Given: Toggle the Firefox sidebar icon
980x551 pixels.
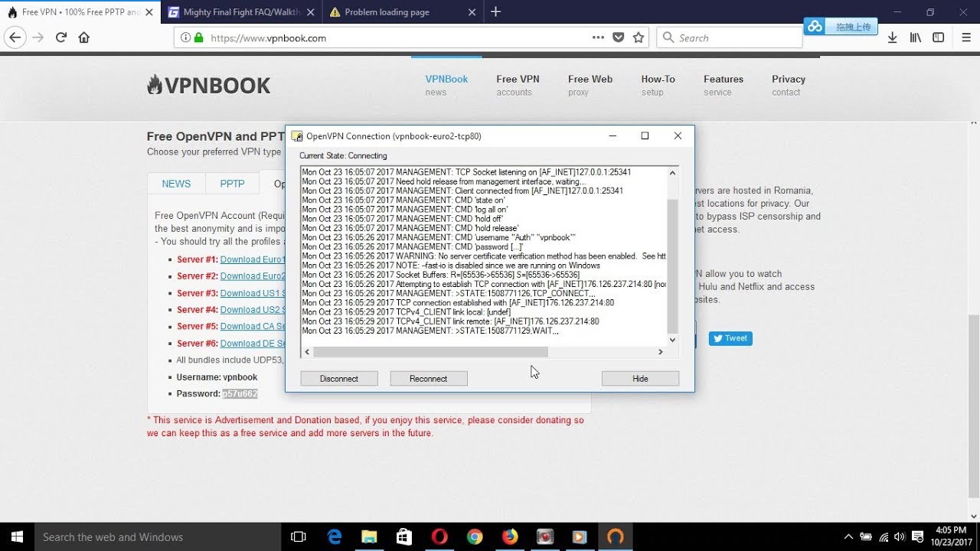Looking at the screenshot, I should (938, 37).
